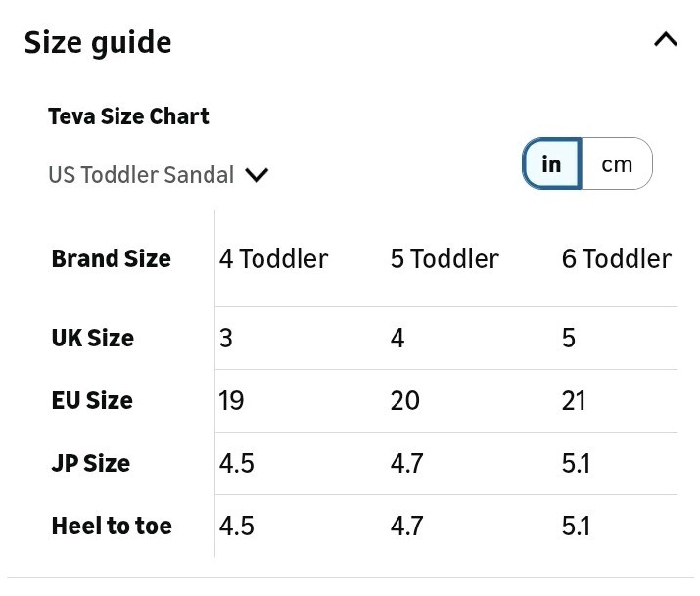Screen dimensions: 700x596
Task: Click the Brand Size row label
Action: click(x=112, y=258)
